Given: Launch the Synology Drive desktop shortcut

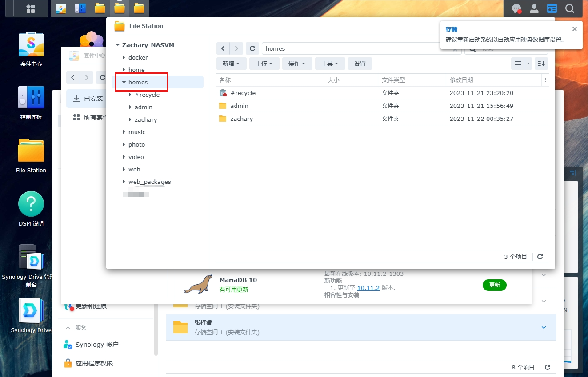Looking at the screenshot, I should (31, 316).
